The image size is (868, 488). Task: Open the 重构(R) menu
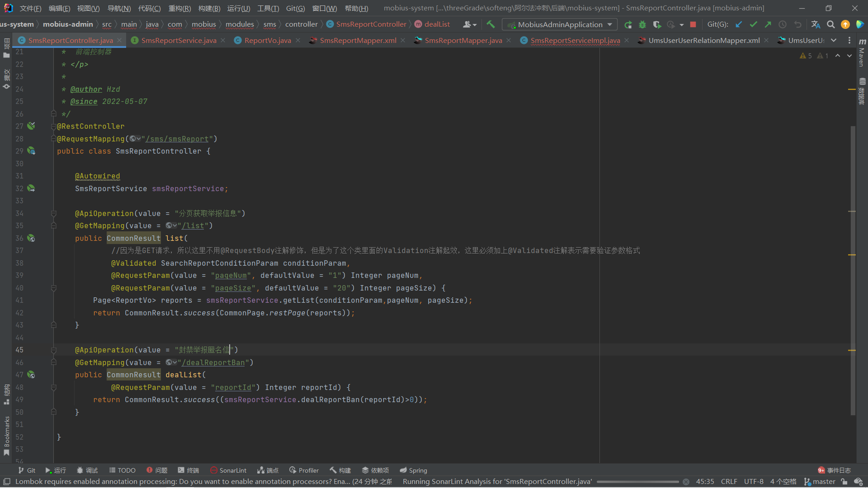pyautogui.click(x=179, y=8)
